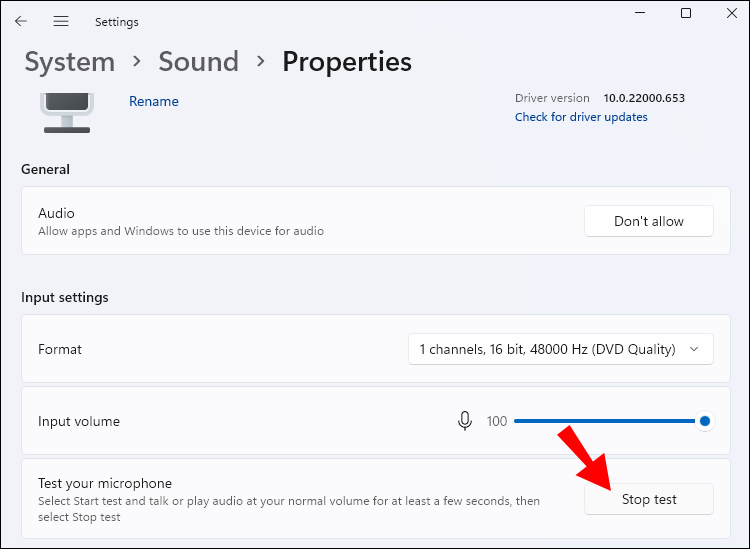This screenshot has width=750, height=549.
Task: Click the Rename link
Action: click(154, 101)
